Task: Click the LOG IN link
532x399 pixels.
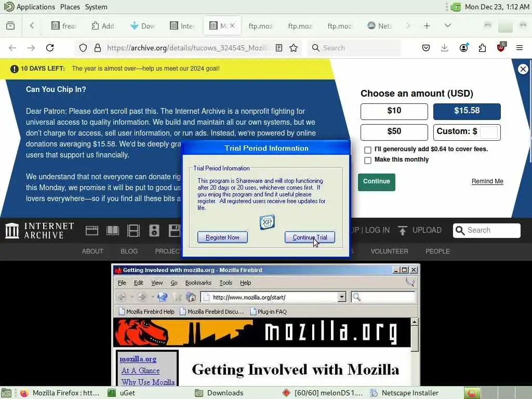Action: pos(377,230)
